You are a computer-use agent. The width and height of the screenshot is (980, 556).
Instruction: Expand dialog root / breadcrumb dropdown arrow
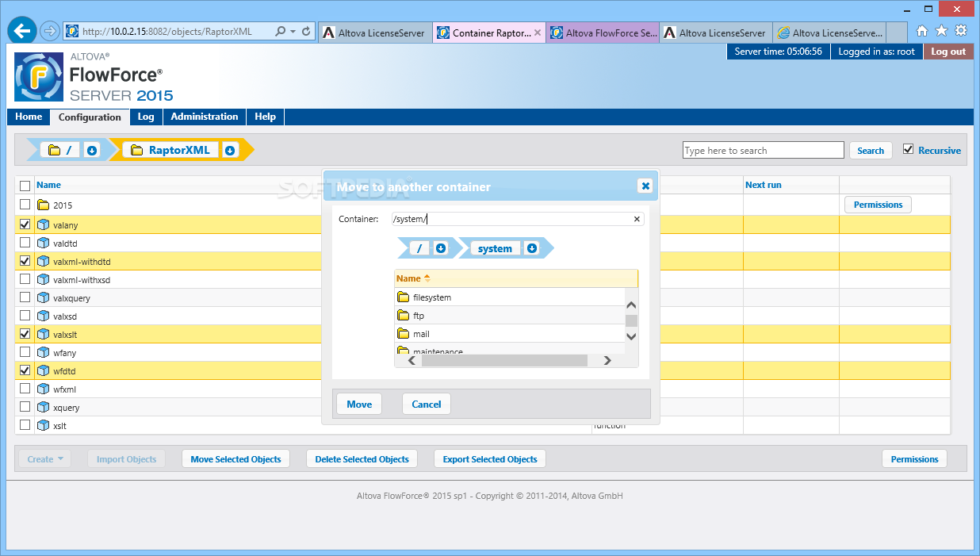click(441, 248)
